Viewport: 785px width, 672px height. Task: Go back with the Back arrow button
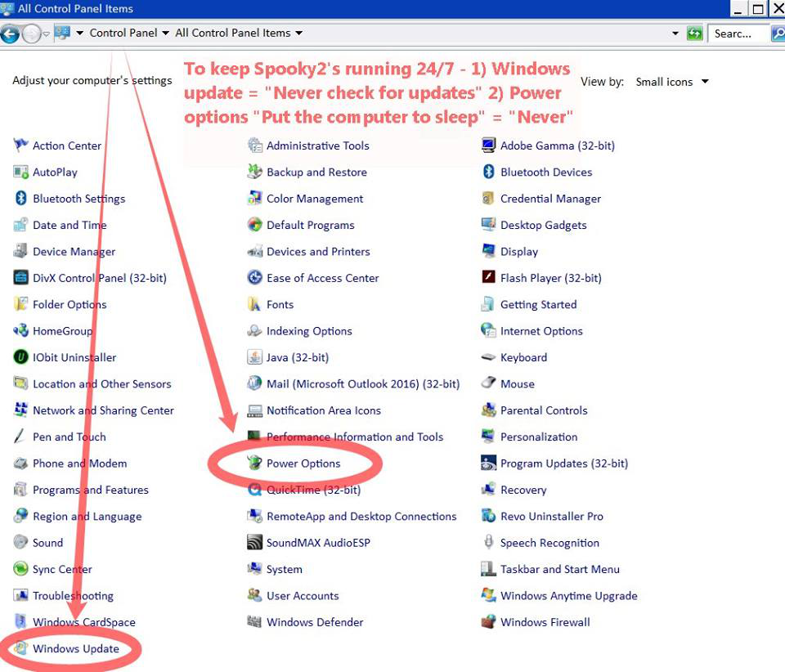click(x=10, y=34)
